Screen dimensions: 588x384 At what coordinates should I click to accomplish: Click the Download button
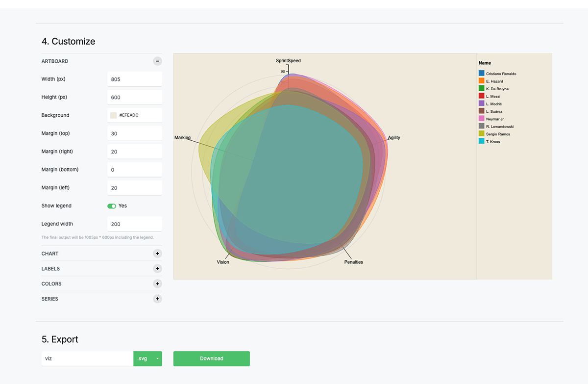click(211, 358)
